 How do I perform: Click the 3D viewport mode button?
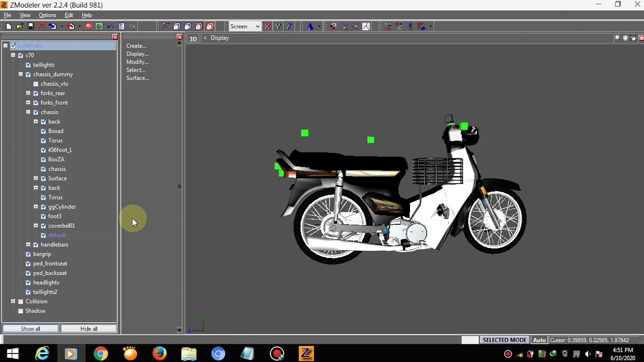click(x=193, y=38)
